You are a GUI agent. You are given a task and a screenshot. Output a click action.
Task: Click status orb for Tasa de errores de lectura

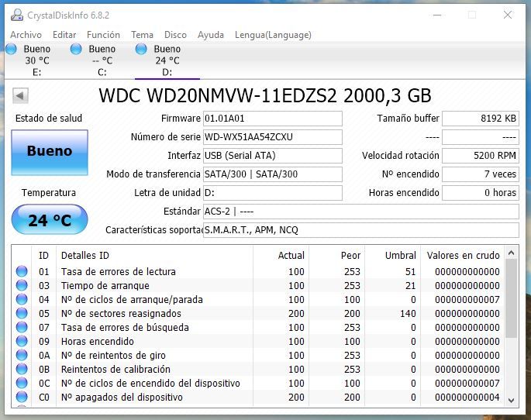tap(22, 272)
